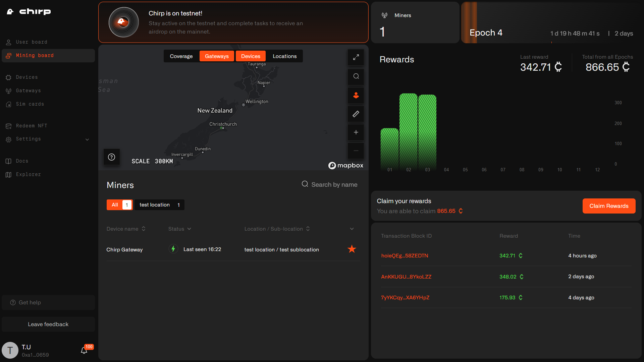The height and width of the screenshot is (362, 644).
Task: Open transaction 7yYKCqy...XA6YHpZ
Action: point(405,297)
